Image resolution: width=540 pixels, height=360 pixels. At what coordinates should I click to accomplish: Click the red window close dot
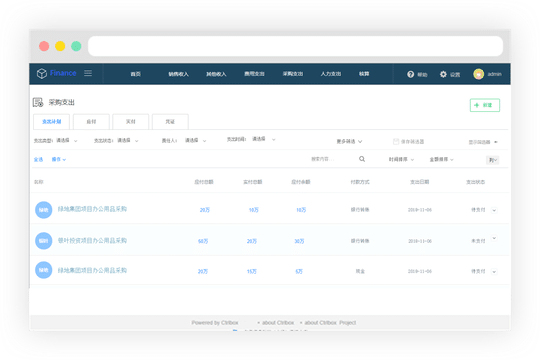pyautogui.click(x=44, y=46)
